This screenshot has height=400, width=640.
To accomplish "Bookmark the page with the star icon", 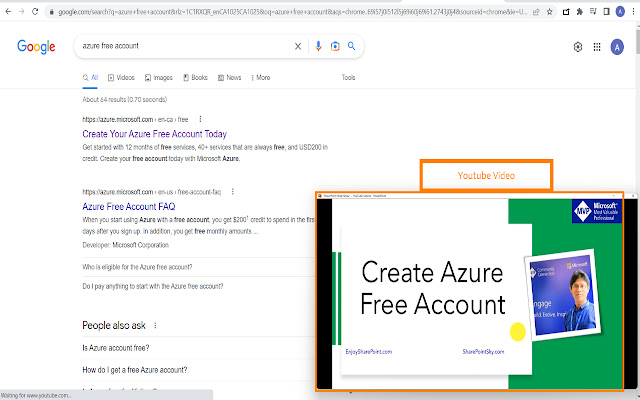I will point(549,12).
